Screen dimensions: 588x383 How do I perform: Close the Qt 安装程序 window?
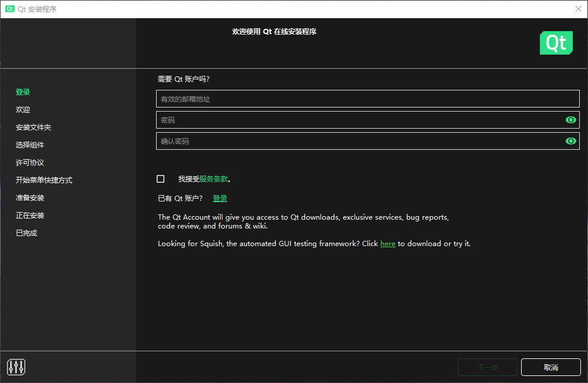click(578, 9)
